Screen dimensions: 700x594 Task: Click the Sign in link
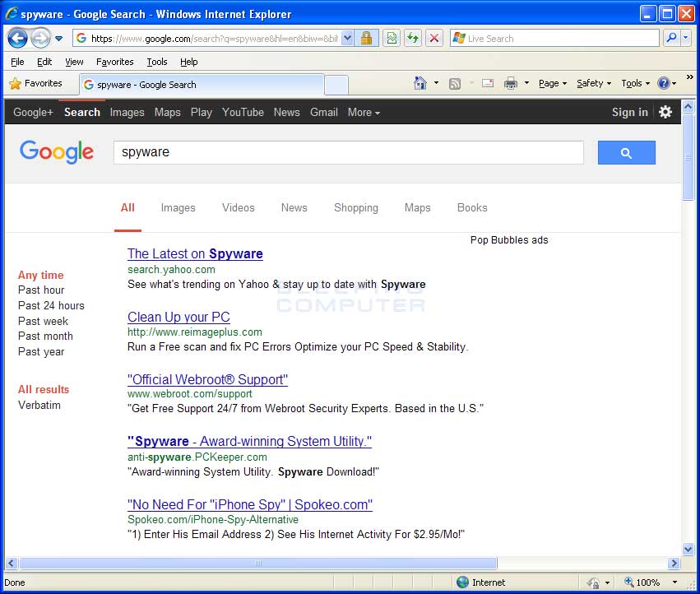[x=629, y=112]
